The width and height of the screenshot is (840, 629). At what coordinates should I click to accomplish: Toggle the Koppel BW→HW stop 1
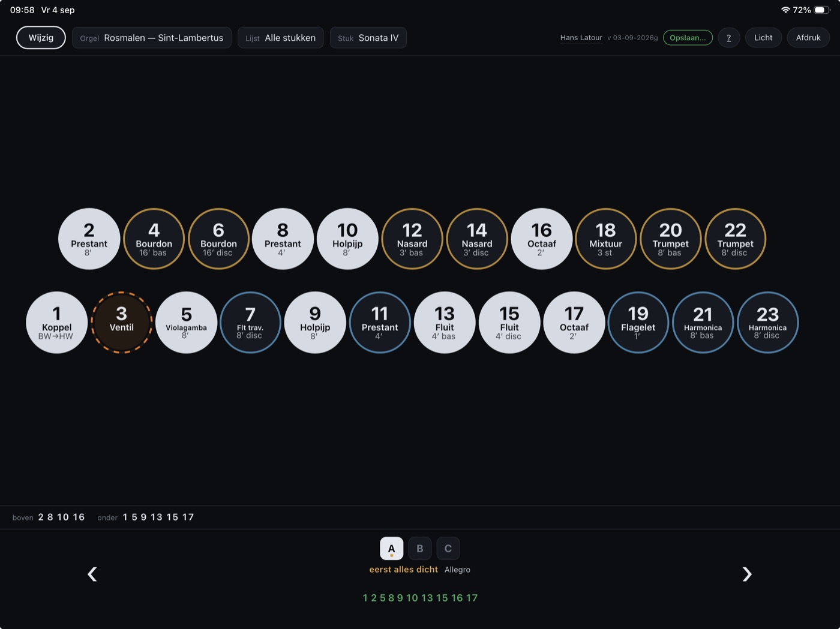click(56, 323)
